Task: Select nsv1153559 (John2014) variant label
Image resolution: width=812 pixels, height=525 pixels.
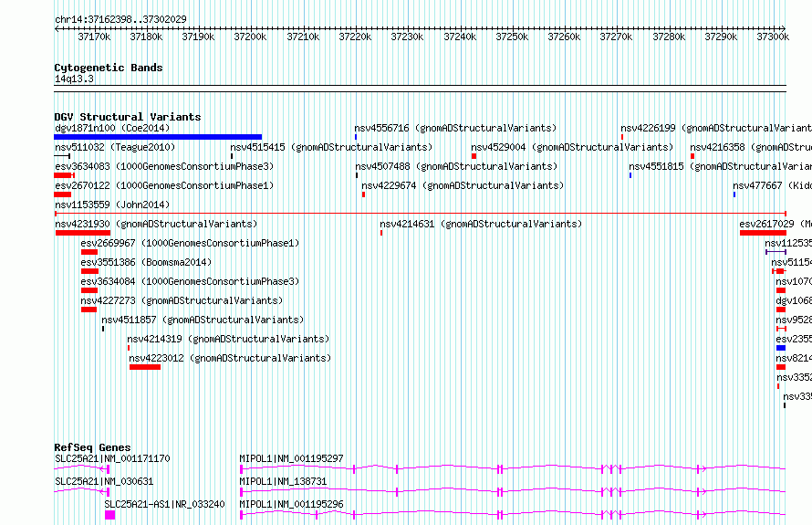Action: point(112,205)
